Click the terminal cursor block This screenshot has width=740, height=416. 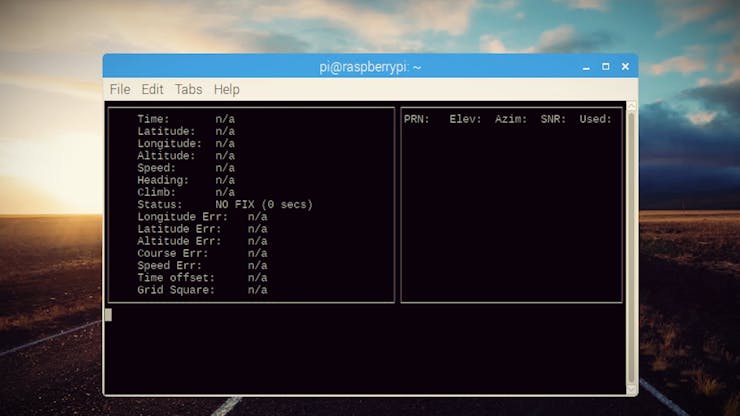pos(109,315)
